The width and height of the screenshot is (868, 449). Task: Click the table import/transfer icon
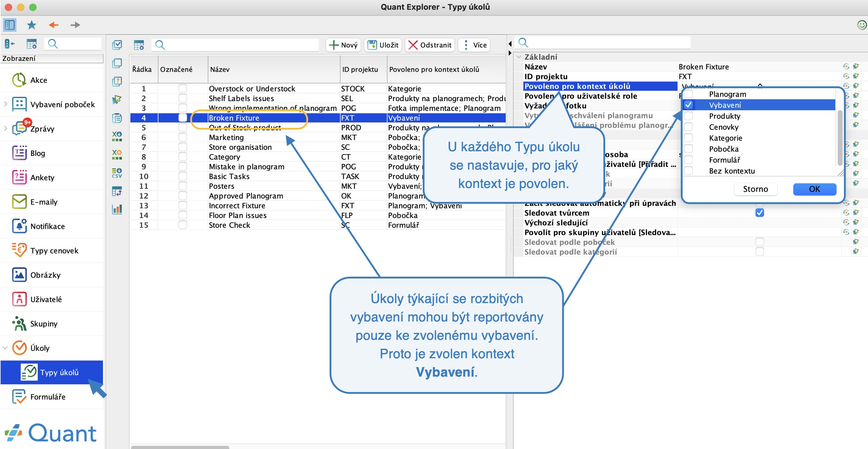pyautogui.click(x=117, y=191)
